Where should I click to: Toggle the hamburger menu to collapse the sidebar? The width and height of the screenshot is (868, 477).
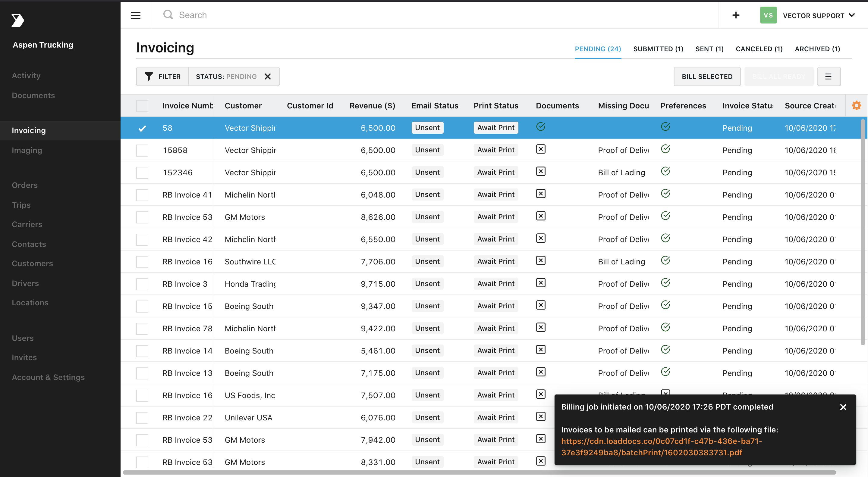tap(135, 15)
